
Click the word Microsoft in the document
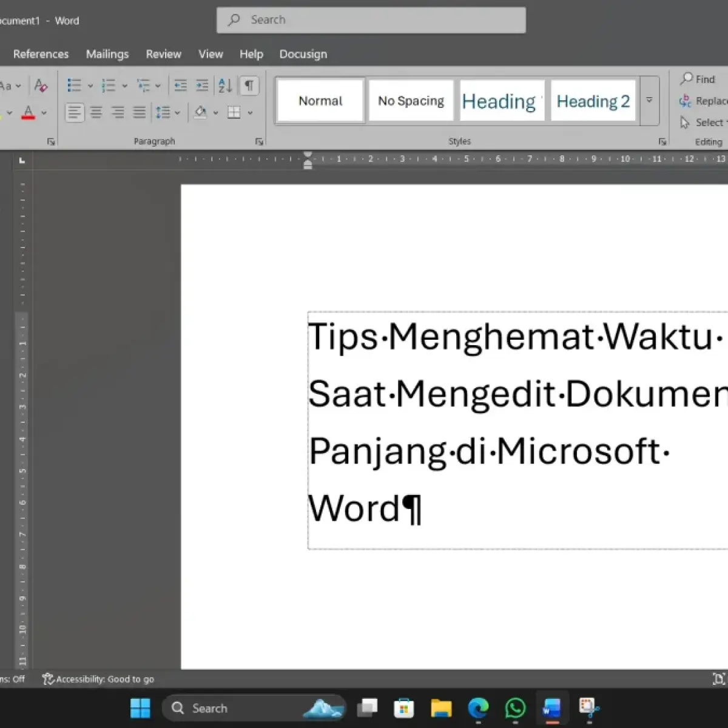(578, 451)
